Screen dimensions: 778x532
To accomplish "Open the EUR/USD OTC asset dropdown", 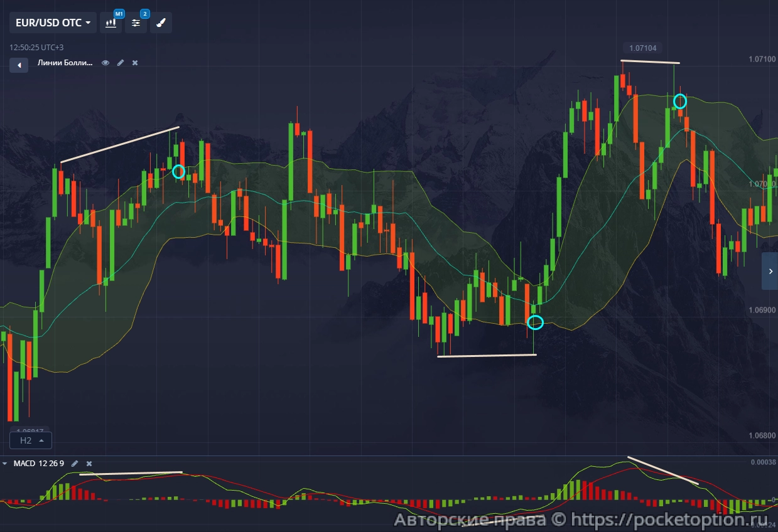I will tap(53, 23).
